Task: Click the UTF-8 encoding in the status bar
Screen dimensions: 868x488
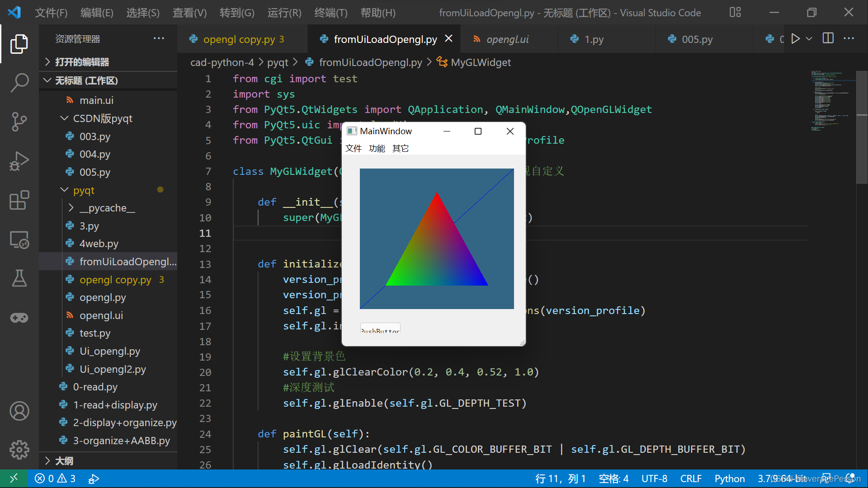Action: pyautogui.click(x=654, y=479)
